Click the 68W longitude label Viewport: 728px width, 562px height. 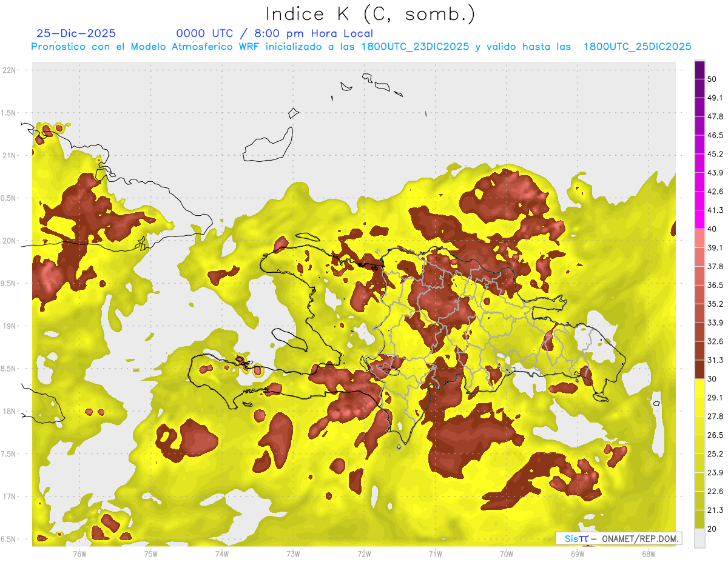(x=648, y=554)
